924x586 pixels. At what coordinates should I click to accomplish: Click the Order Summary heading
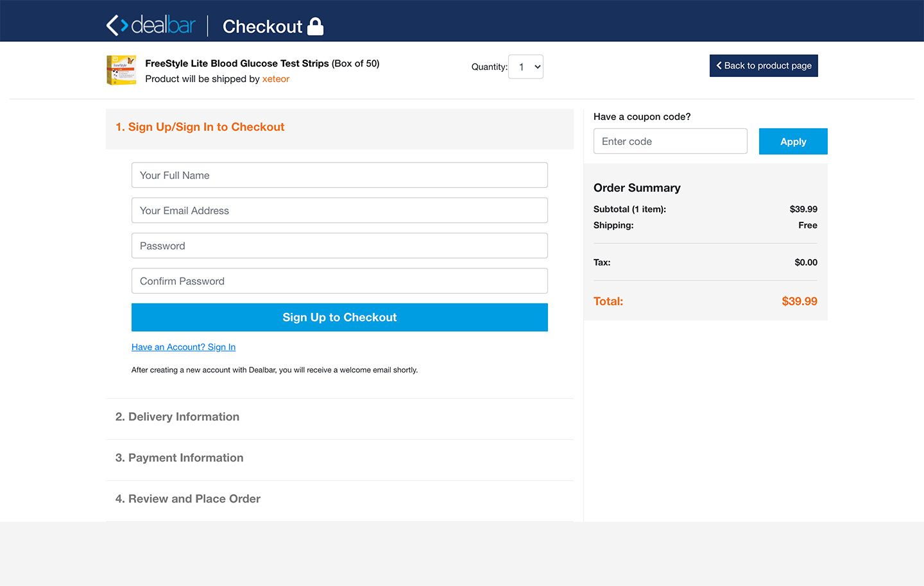[637, 188]
